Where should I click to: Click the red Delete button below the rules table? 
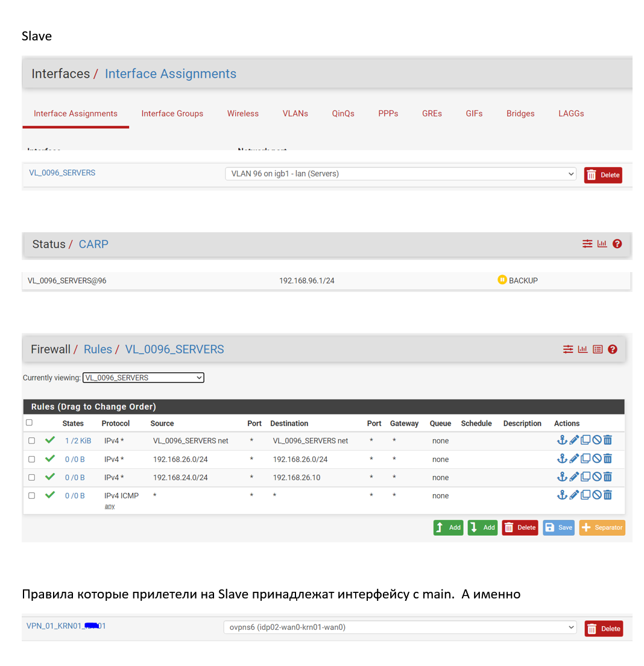coord(520,527)
